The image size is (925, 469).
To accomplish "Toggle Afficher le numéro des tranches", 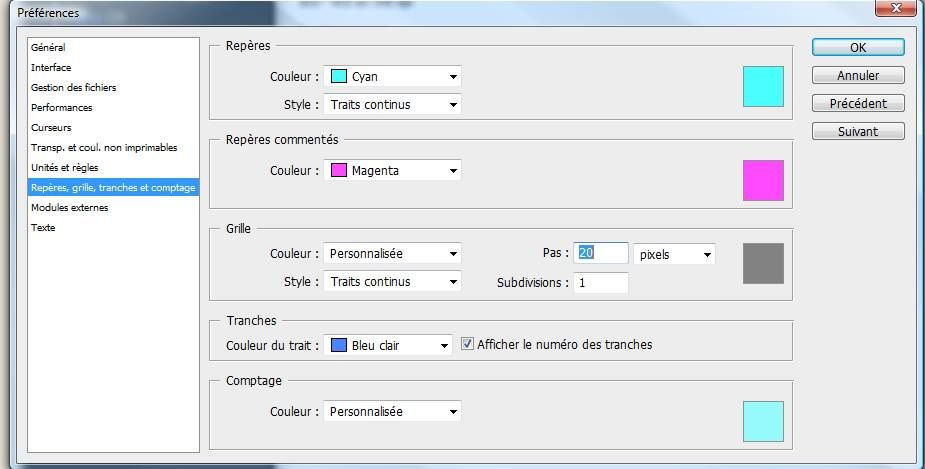I will [467, 344].
